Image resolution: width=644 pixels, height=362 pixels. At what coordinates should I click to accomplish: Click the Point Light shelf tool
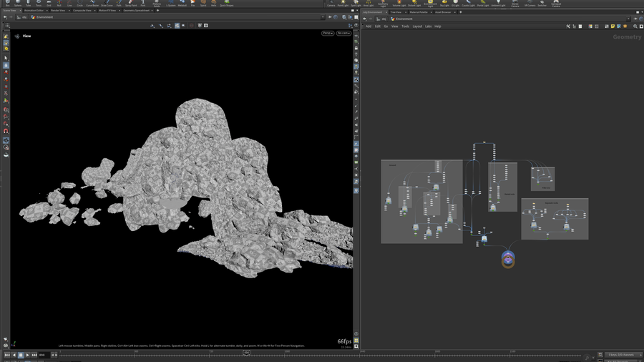343,3
